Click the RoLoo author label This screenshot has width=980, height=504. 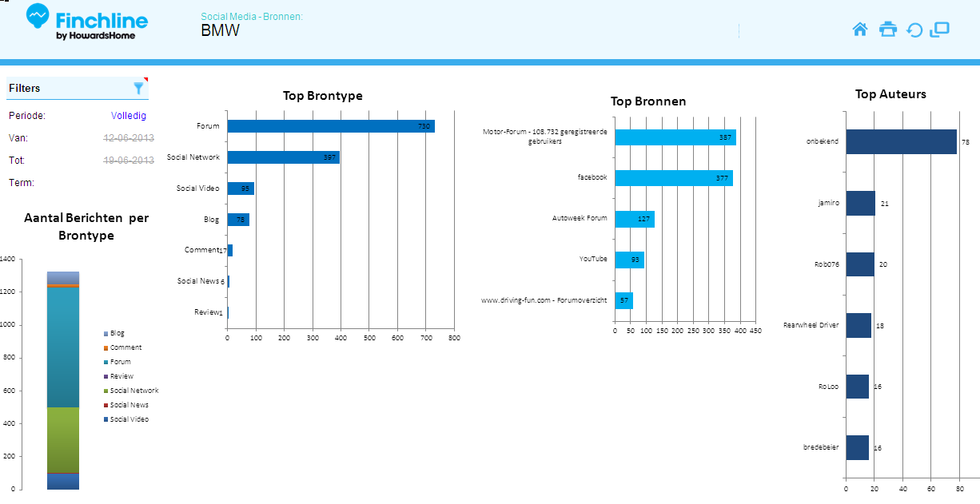pos(828,387)
